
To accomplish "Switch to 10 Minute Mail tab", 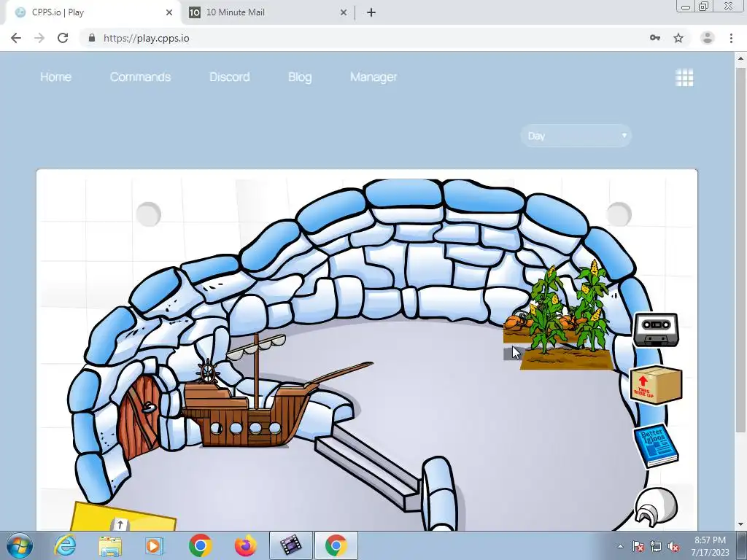I will [x=267, y=12].
